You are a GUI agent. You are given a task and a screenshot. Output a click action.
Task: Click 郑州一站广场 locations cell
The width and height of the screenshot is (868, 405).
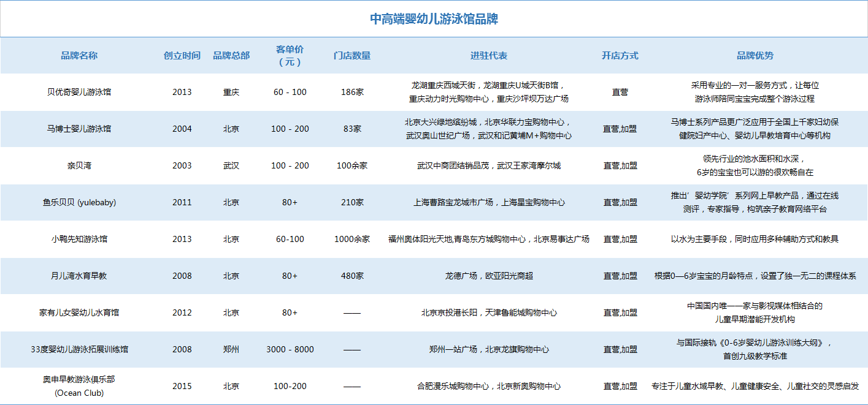coord(489,350)
